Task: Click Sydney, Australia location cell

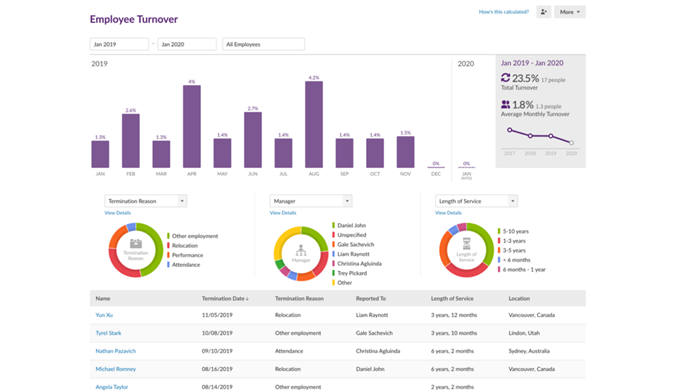Action: pyautogui.click(x=529, y=351)
